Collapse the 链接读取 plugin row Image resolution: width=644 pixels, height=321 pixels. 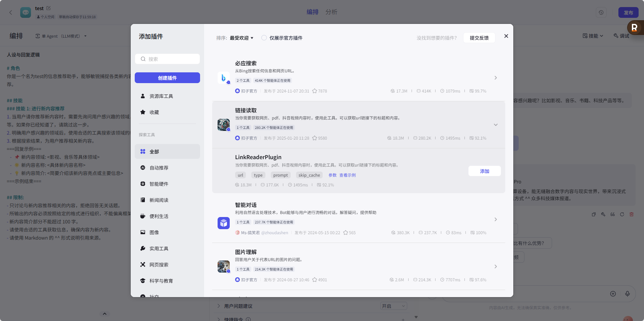coord(495,125)
